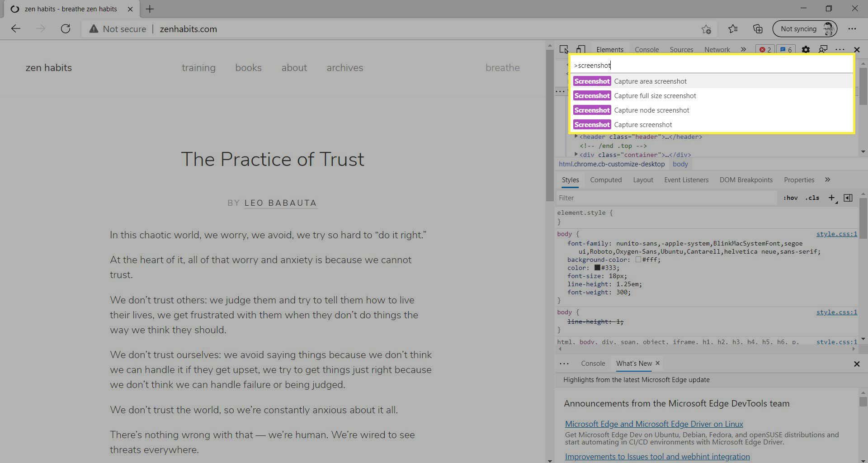Open the drawer ellipsis menu
Screen dimensions: 868x463
pos(564,364)
